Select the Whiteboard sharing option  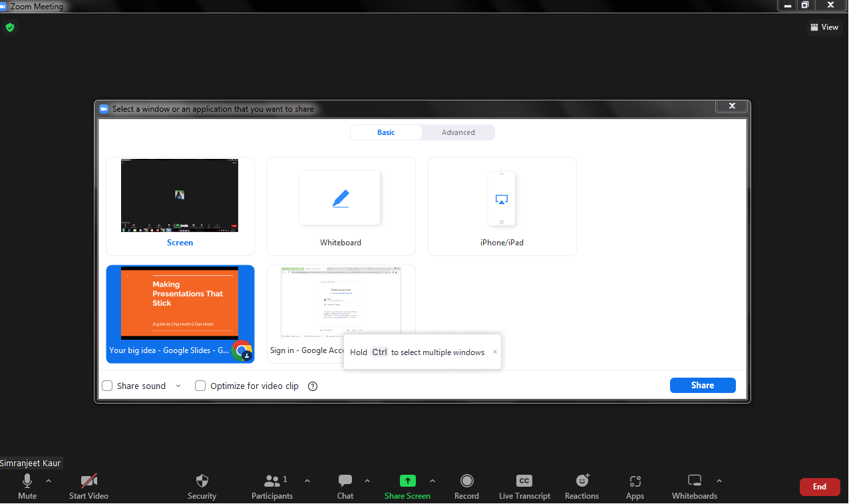point(341,206)
